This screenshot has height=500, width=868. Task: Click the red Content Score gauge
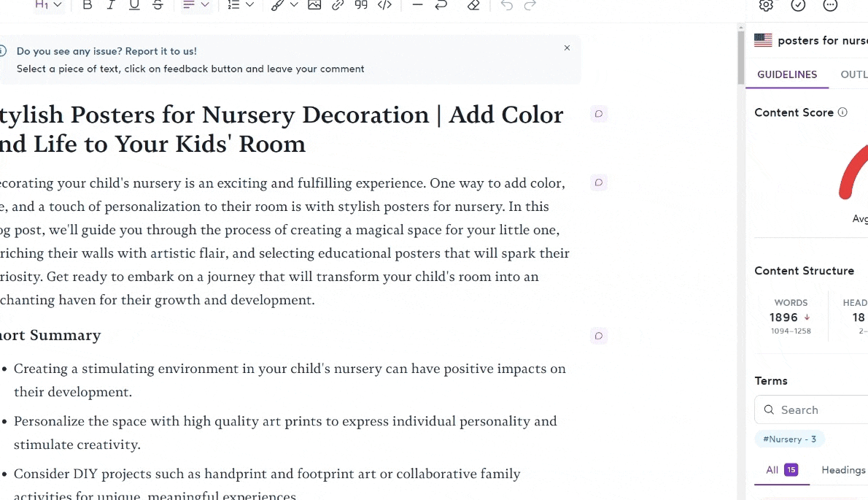(853, 172)
